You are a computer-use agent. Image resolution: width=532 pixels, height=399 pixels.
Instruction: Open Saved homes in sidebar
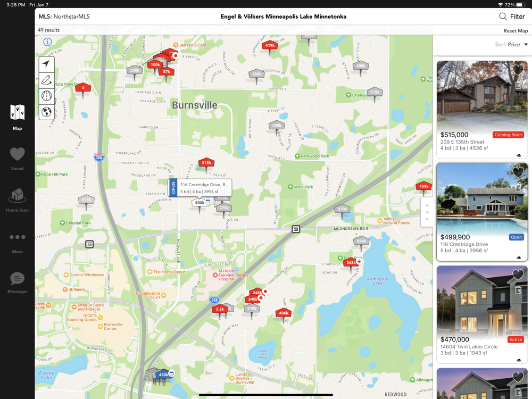point(18,159)
